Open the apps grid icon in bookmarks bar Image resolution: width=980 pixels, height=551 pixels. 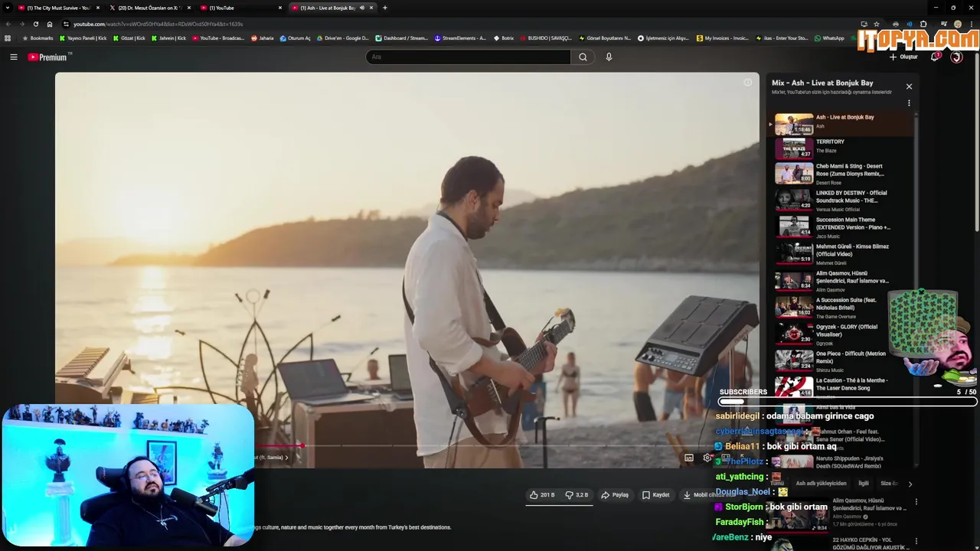pos(8,38)
